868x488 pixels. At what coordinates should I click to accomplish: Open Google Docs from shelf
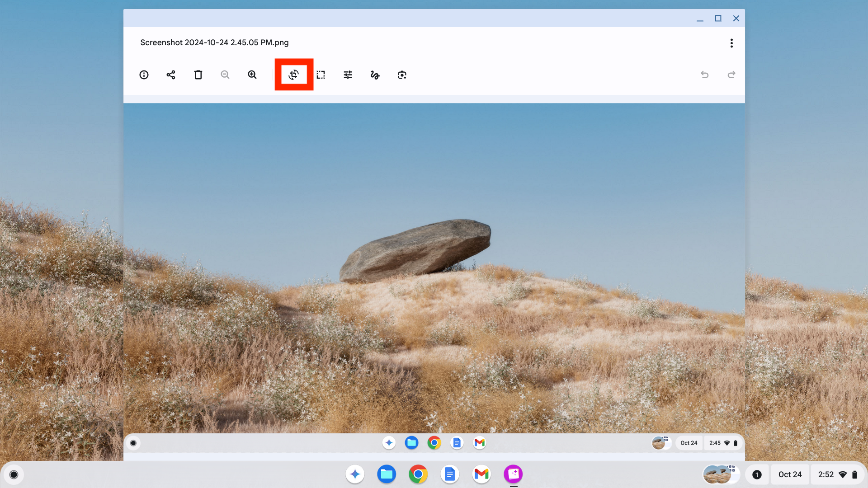[450, 474]
